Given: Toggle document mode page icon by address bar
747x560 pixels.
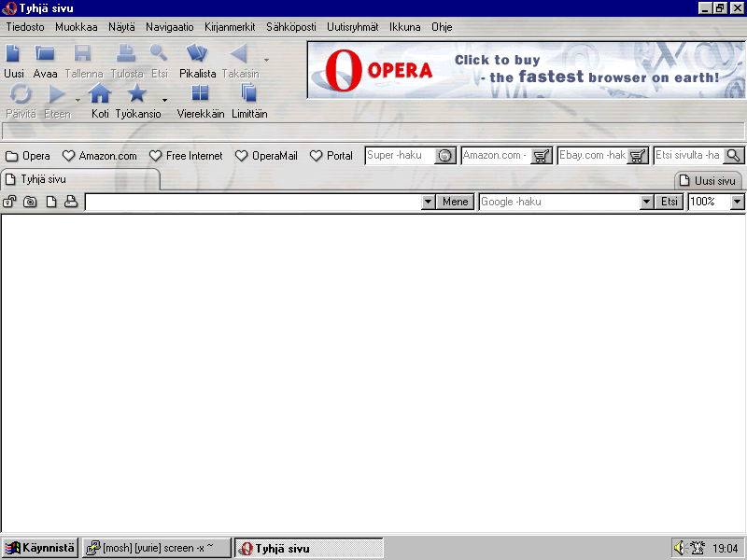Looking at the screenshot, I should click(51, 202).
